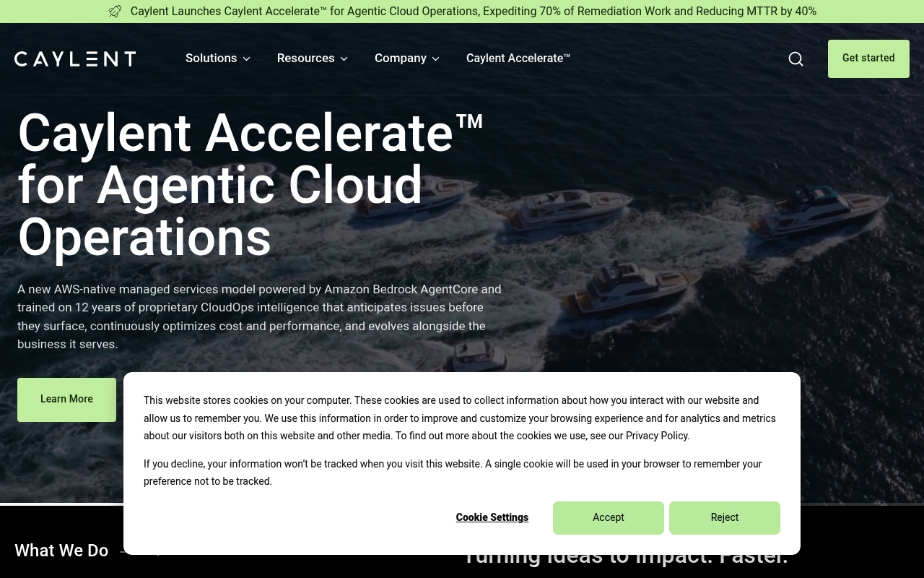
Task: Open Cookie Settings link
Action: tap(492, 517)
